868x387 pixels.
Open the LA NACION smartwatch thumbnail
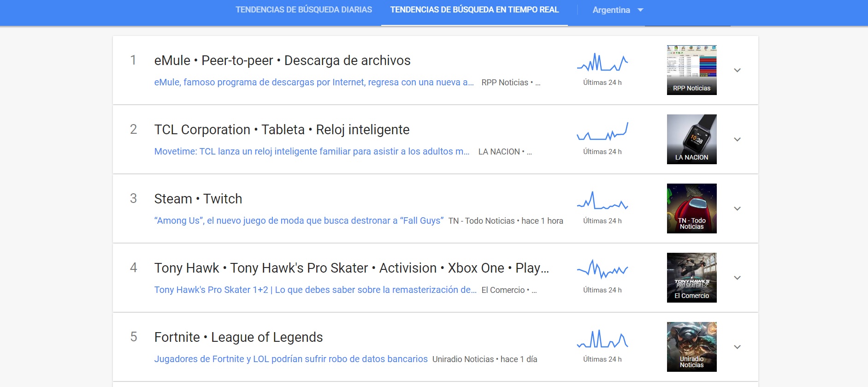tap(691, 139)
